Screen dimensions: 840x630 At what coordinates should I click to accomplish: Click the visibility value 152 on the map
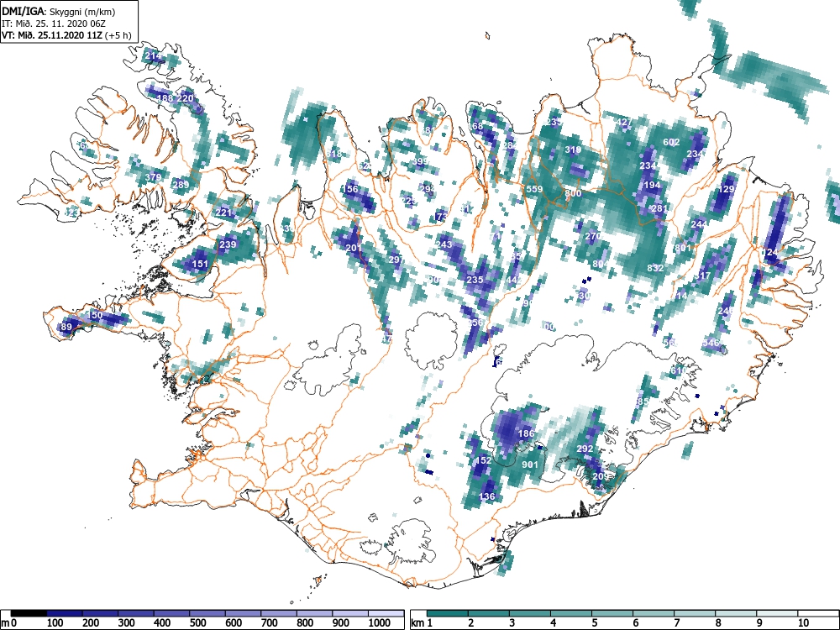point(483,460)
